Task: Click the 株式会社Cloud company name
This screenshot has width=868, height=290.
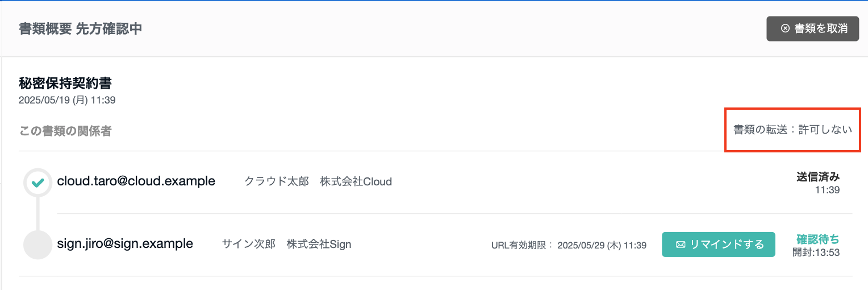Action: tap(356, 182)
